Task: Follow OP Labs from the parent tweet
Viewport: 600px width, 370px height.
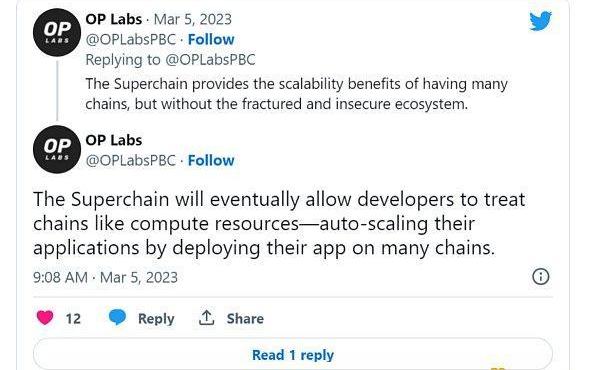Action: [211, 39]
